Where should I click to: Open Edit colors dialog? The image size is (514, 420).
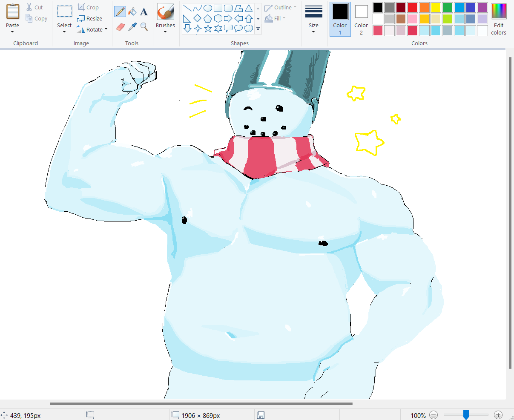coord(498,19)
